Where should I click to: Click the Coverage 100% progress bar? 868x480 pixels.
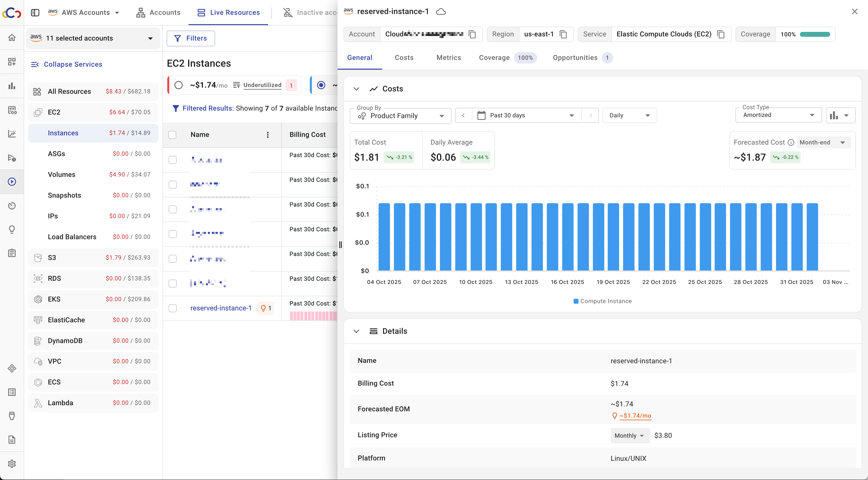click(815, 34)
